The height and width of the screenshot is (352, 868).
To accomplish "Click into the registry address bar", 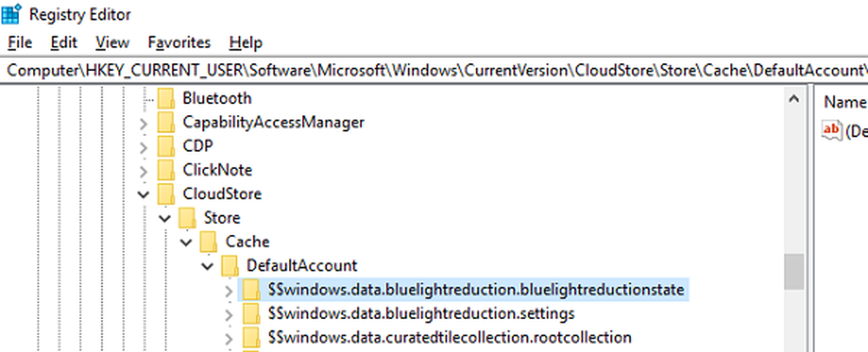I will click(434, 70).
